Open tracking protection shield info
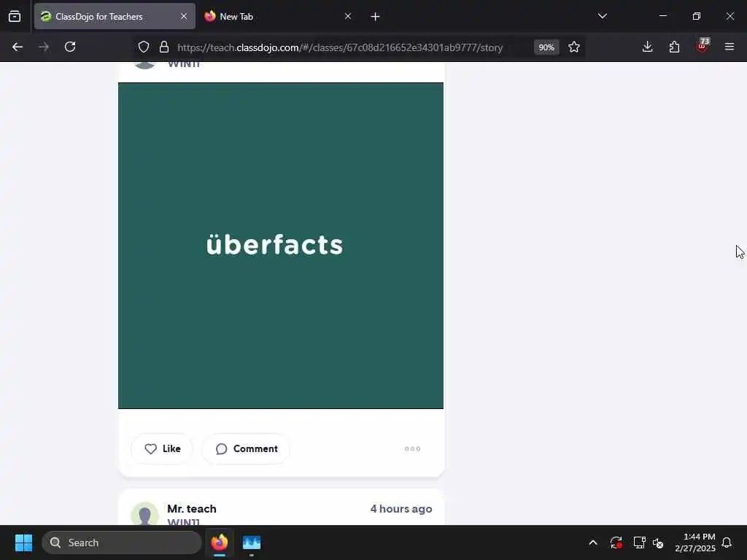This screenshot has width=747, height=560. [x=144, y=47]
